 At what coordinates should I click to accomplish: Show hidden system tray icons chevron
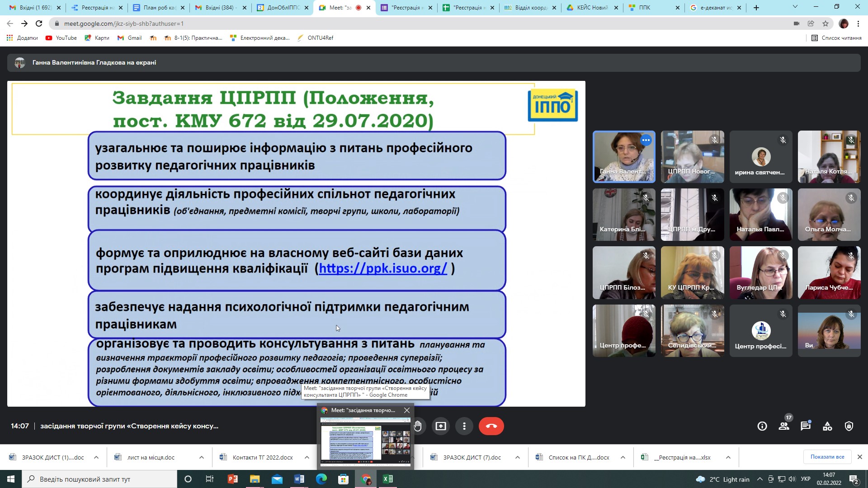click(759, 479)
